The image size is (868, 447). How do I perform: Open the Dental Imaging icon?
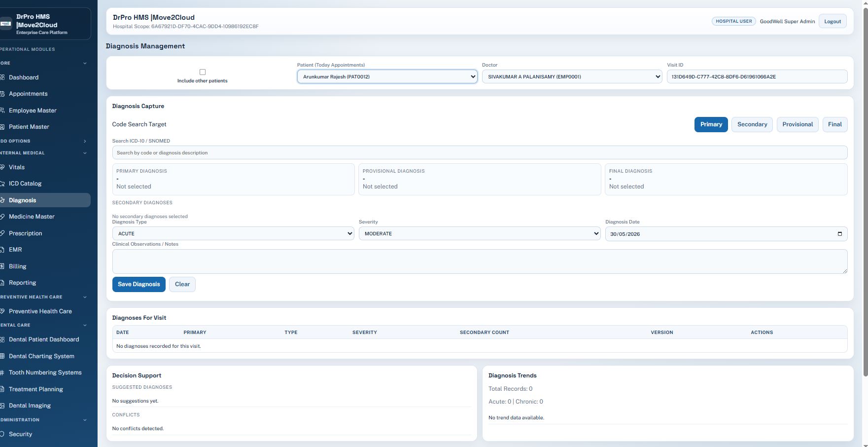(x=2, y=406)
